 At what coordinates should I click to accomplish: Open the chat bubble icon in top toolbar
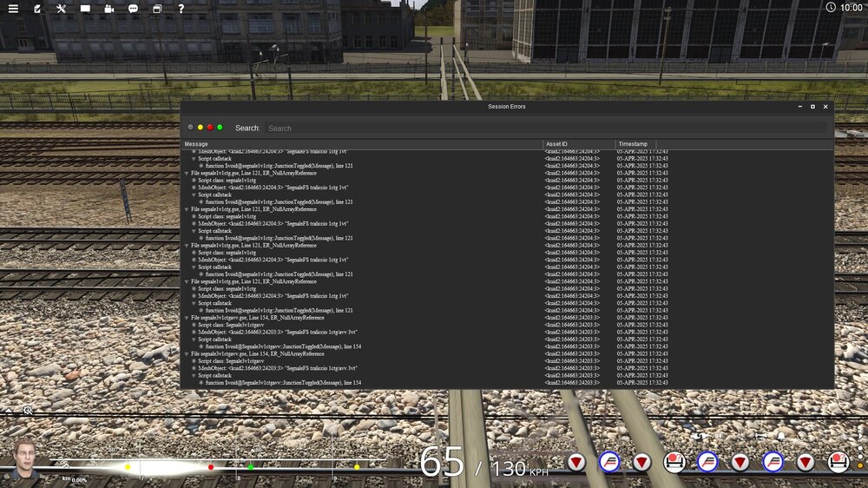pos(133,9)
